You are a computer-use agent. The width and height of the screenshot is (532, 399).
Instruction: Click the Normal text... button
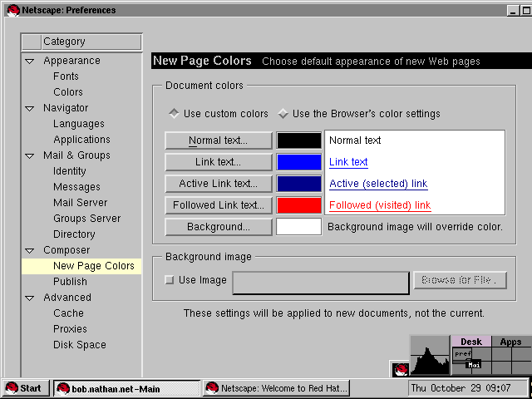click(219, 140)
